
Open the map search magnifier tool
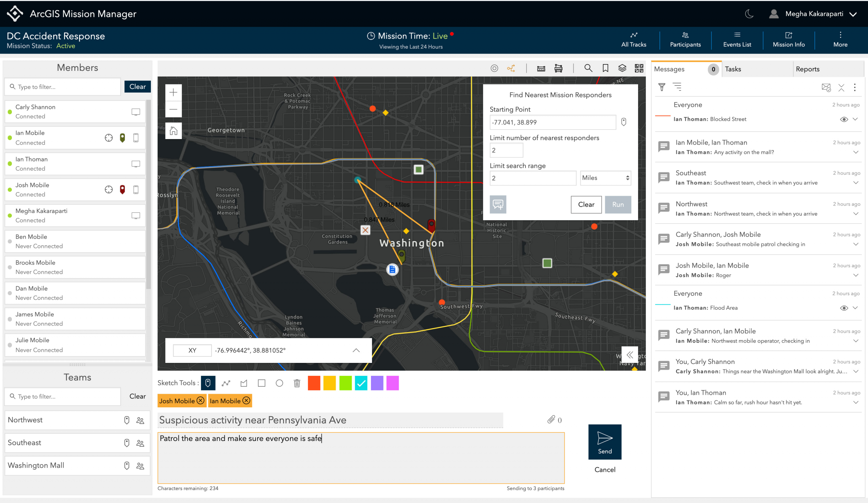coord(588,68)
